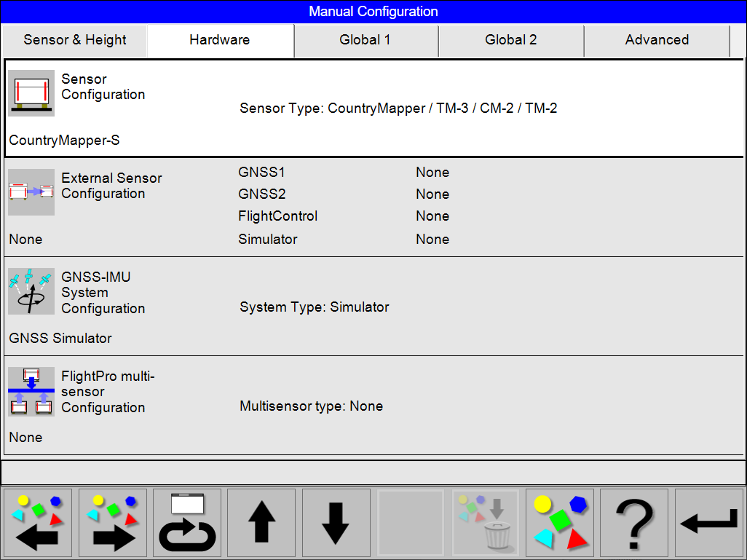Click the left arrow navigation icon
This screenshot has height=560, width=747.
37,523
